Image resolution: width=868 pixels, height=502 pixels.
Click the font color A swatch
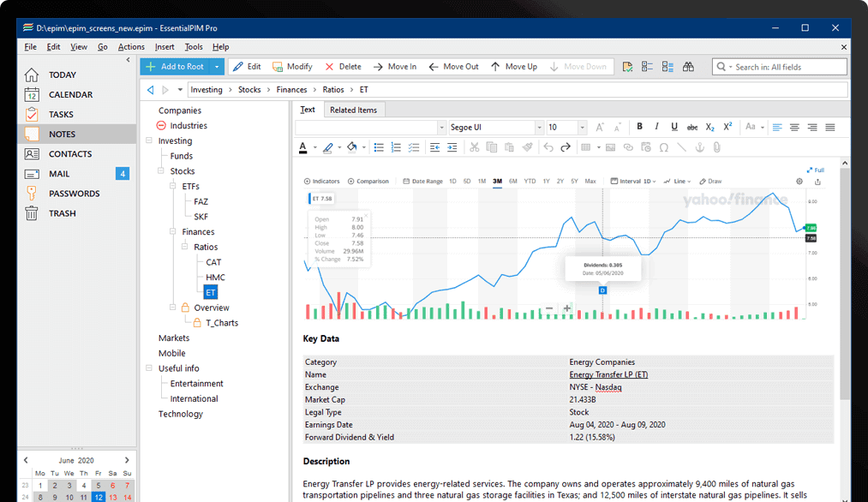tap(302, 147)
